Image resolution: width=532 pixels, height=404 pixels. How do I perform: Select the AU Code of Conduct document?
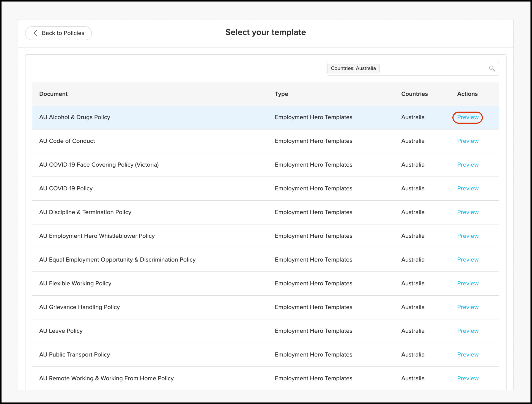[67, 141]
